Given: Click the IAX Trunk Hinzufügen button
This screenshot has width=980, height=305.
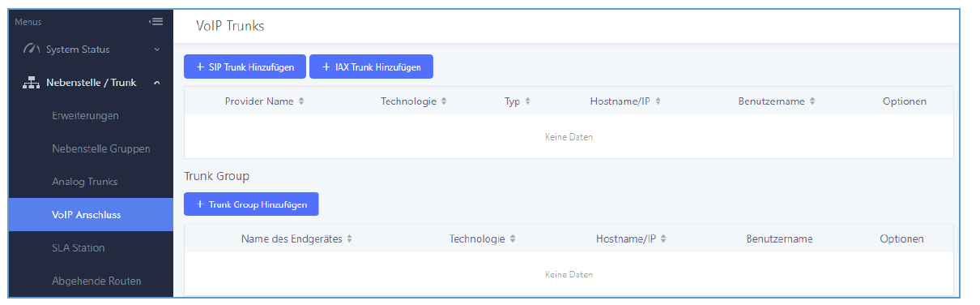Looking at the screenshot, I should pyautogui.click(x=371, y=67).
